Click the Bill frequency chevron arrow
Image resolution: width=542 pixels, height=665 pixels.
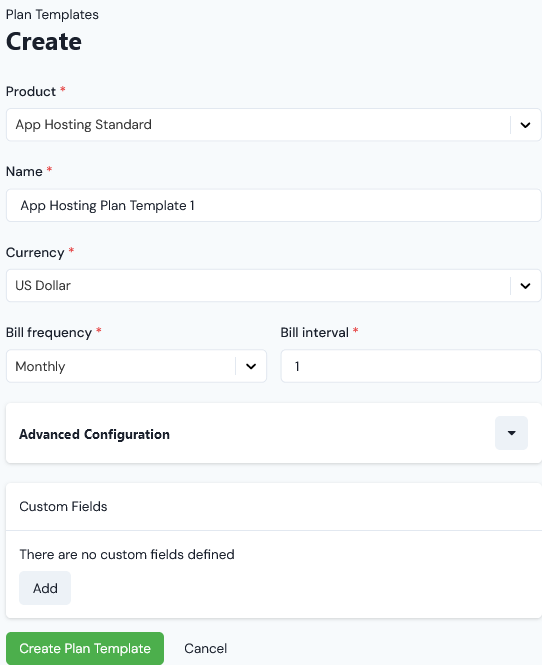click(251, 366)
